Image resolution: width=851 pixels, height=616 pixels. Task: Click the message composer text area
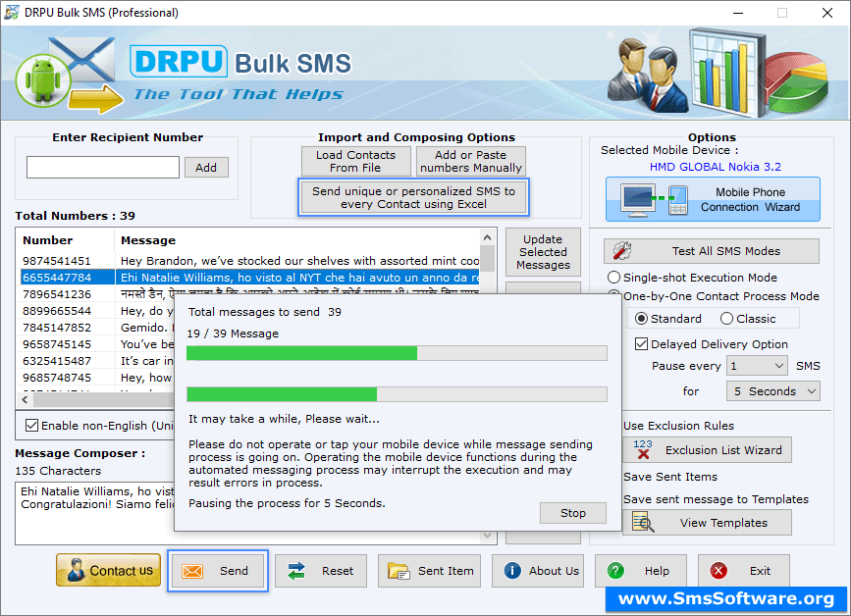point(95,513)
